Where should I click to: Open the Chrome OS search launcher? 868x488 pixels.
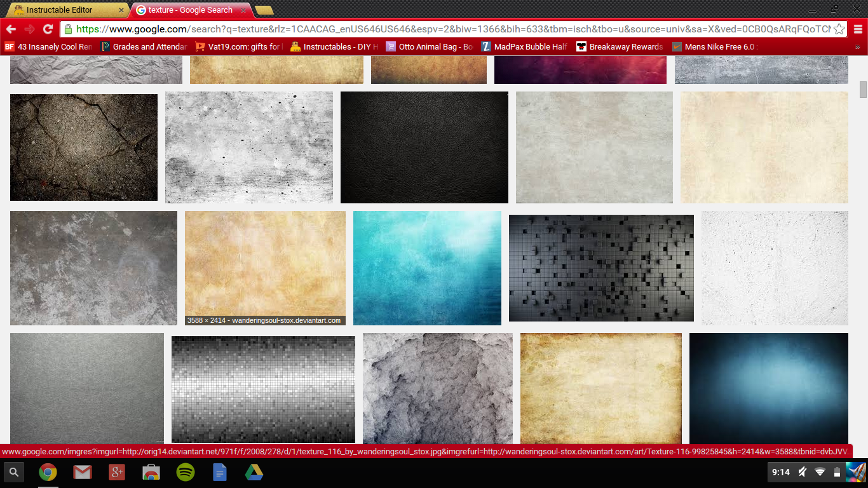(14, 472)
